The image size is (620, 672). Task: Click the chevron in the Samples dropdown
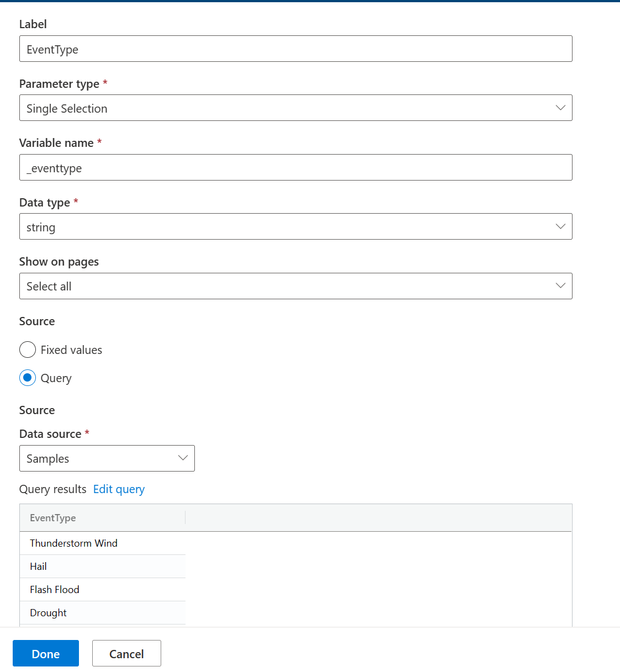point(183,458)
